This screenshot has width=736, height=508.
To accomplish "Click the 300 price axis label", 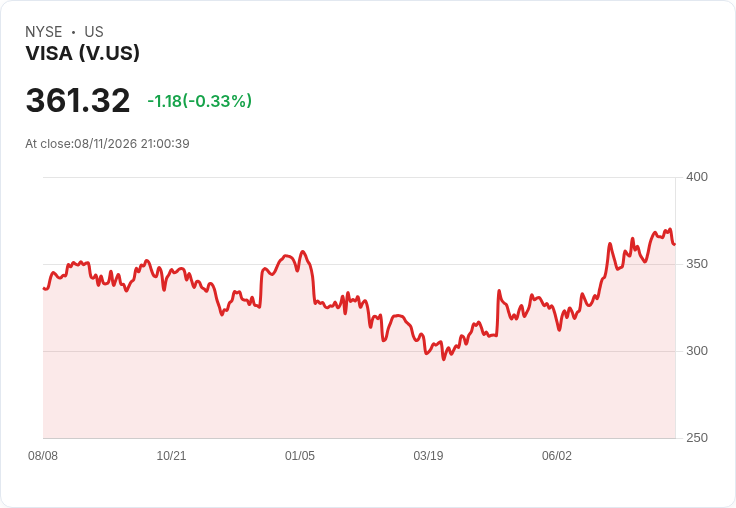I will point(697,351).
